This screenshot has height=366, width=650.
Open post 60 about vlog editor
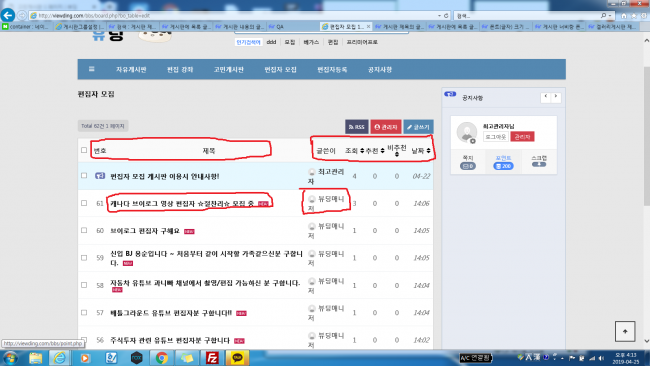(x=145, y=231)
